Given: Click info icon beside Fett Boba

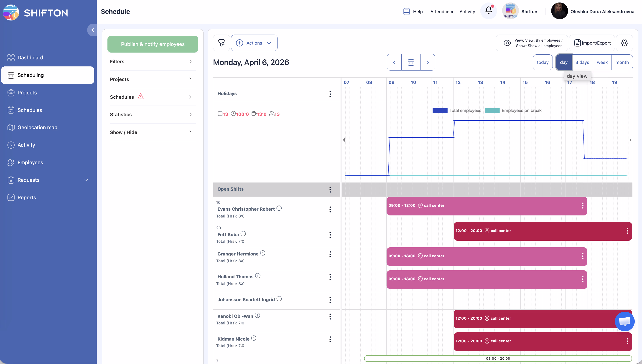Looking at the screenshot, I should tap(243, 234).
